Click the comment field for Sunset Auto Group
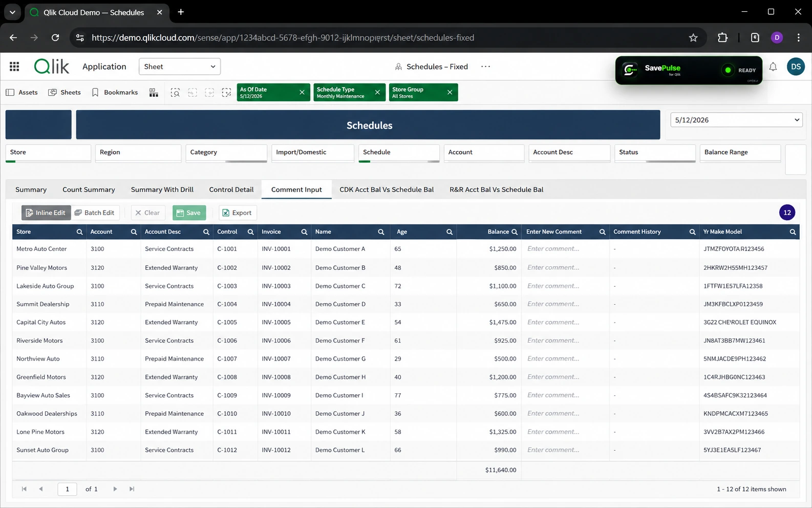Screen dimensions: 812x508 (x=565, y=450)
